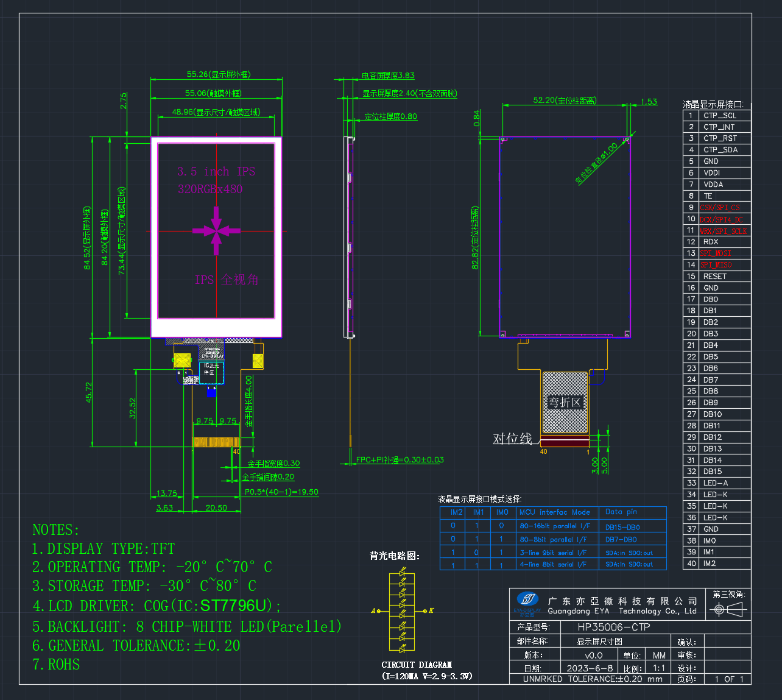Click the RESET pin 15 label

(x=715, y=277)
